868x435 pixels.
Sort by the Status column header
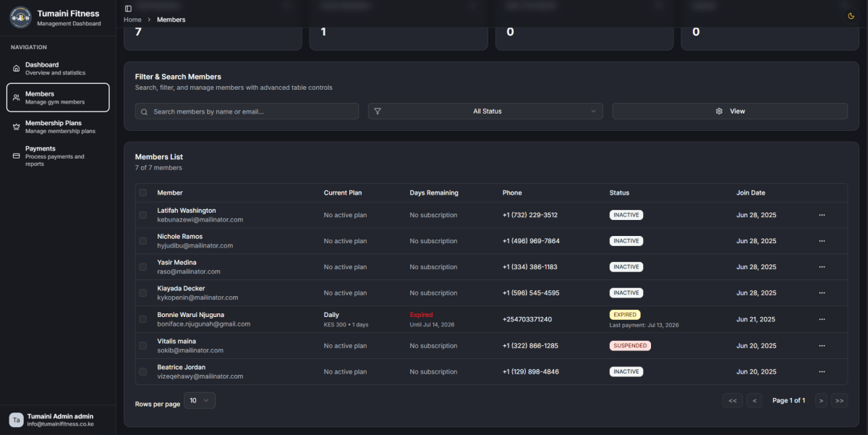point(619,193)
